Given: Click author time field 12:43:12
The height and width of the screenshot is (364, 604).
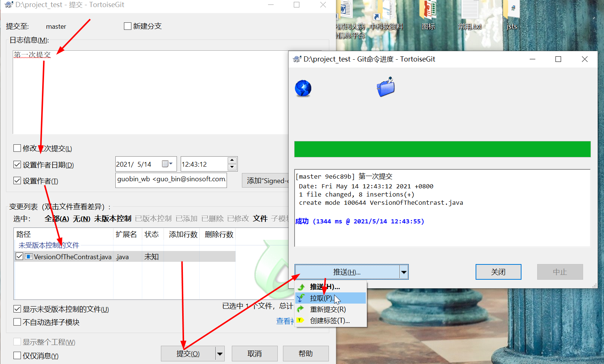Looking at the screenshot, I should pyautogui.click(x=204, y=164).
